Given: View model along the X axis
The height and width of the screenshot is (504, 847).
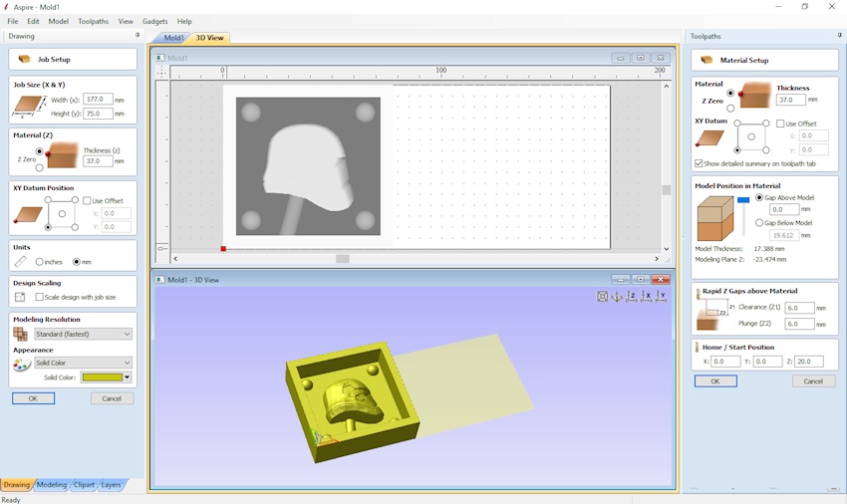Looking at the screenshot, I should click(x=646, y=296).
